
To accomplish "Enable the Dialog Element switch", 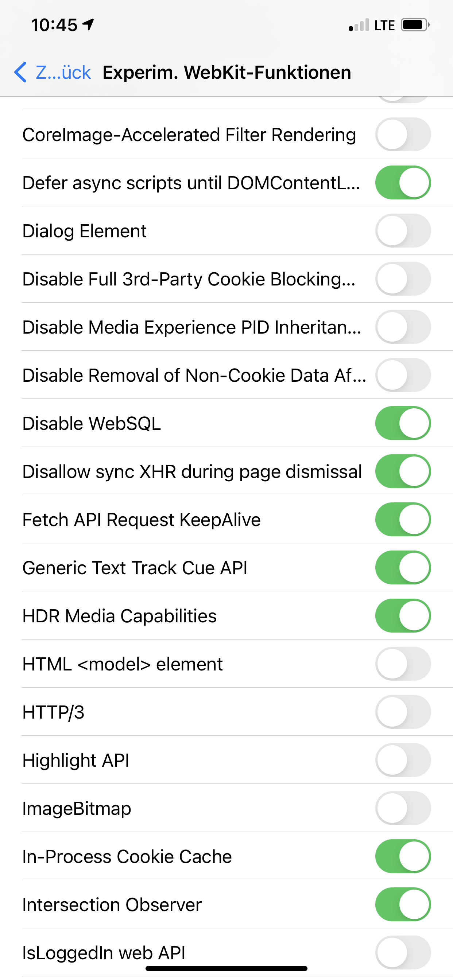I will 403,231.
